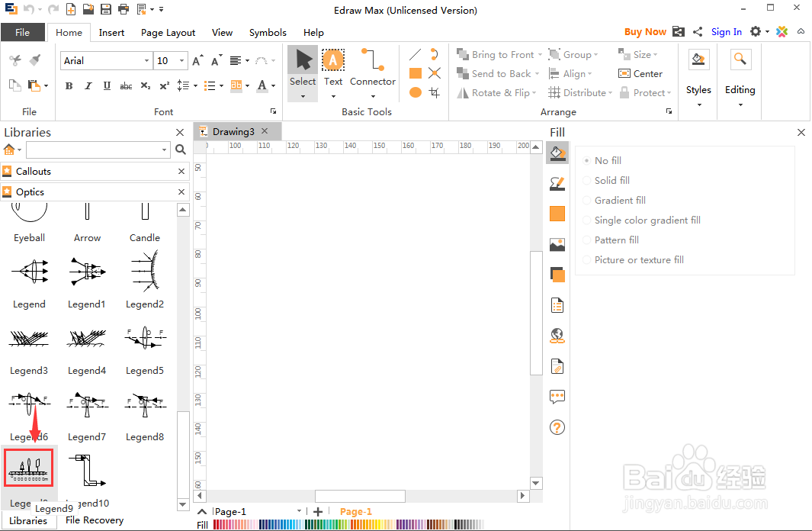Click the Buy Now link
The image size is (812, 531).
coord(645,31)
